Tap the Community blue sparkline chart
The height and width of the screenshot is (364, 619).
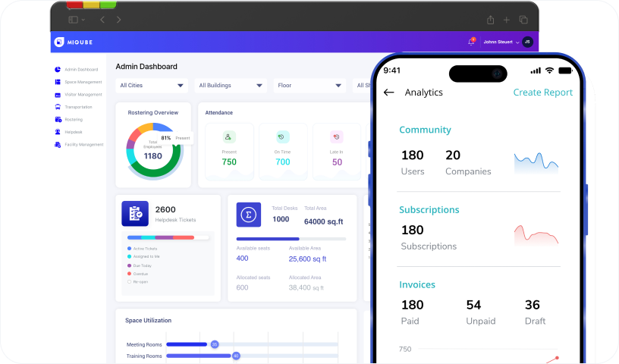coord(536,164)
